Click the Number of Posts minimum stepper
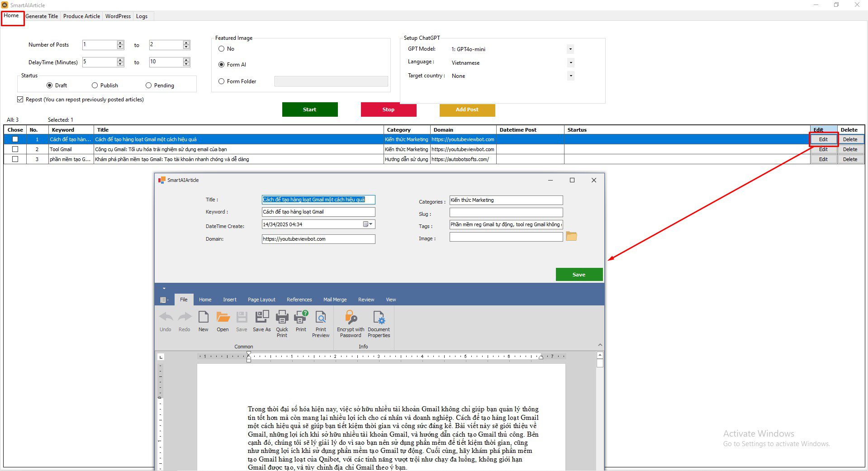The height and width of the screenshot is (471, 868). [x=120, y=45]
